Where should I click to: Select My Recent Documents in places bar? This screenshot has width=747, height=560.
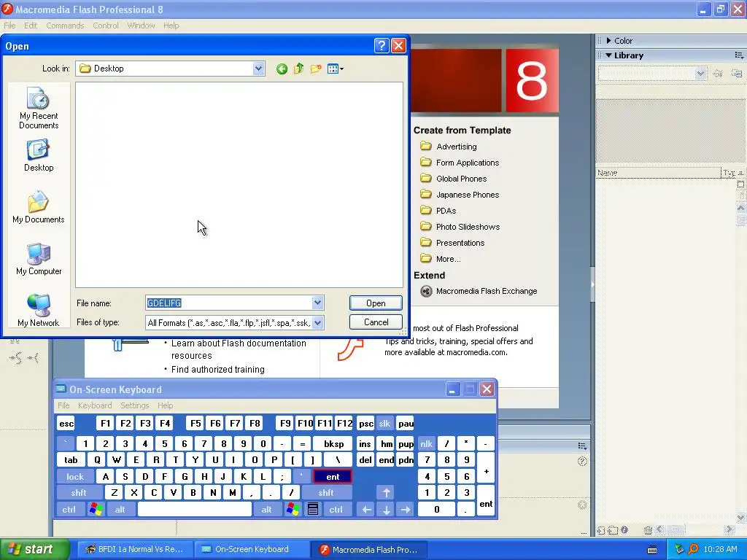pos(39,108)
